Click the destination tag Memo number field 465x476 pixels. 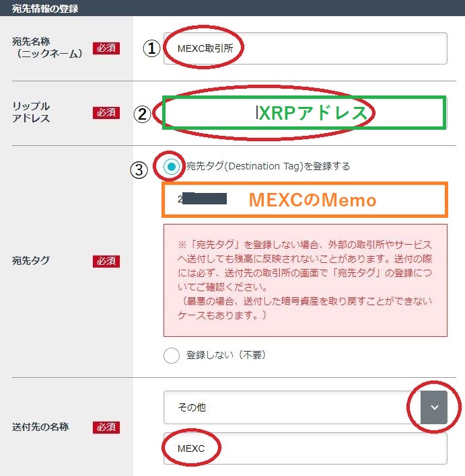click(x=305, y=200)
